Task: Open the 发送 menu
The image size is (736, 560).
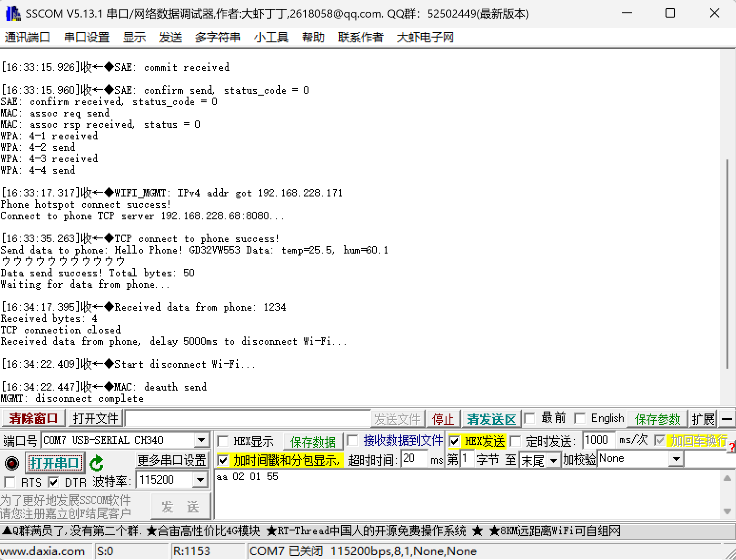Action: (170, 37)
